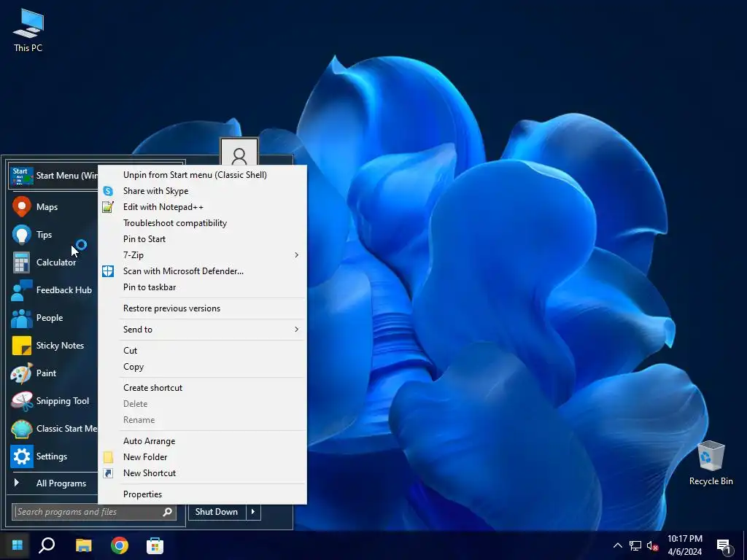
Task: Select Create shortcut
Action: pyautogui.click(x=203, y=388)
